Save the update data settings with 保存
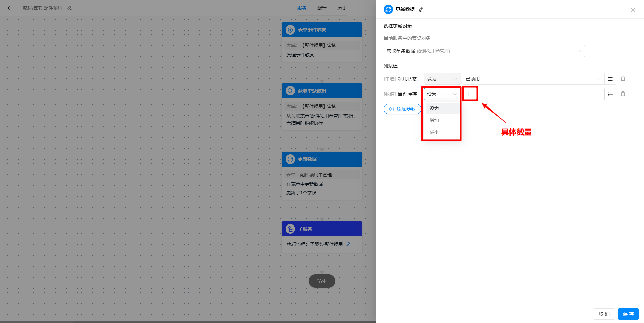 (628, 314)
